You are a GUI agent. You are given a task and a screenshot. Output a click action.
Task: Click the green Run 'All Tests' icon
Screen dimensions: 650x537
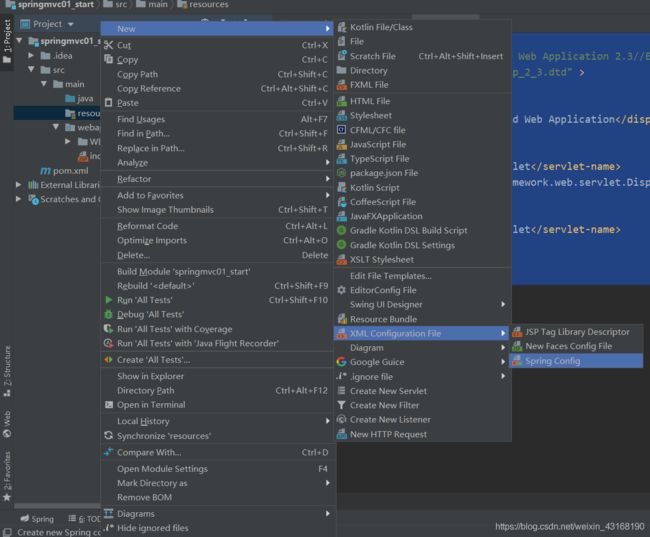(x=109, y=300)
